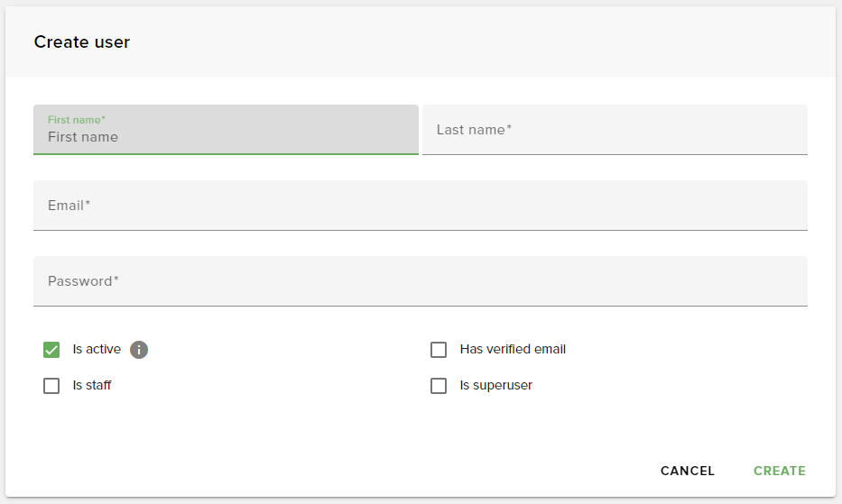Click the small green 'First name*' floating label

pyautogui.click(x=76, y=120)
